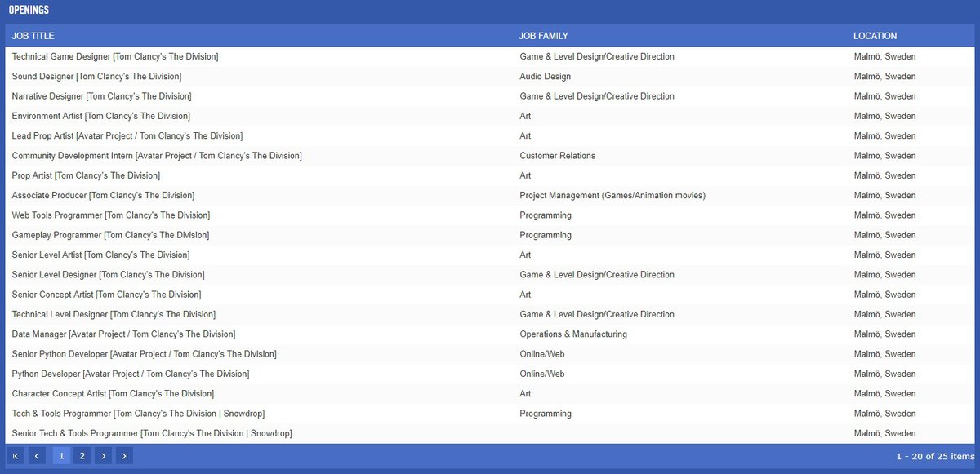Select page 2 in pagination

82,456
